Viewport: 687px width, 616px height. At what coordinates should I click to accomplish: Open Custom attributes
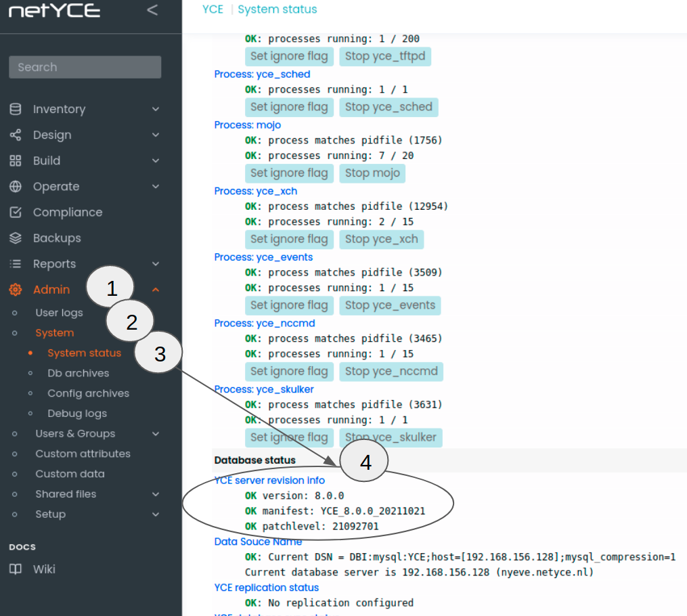pyautogui.click(x=83, y=454)
